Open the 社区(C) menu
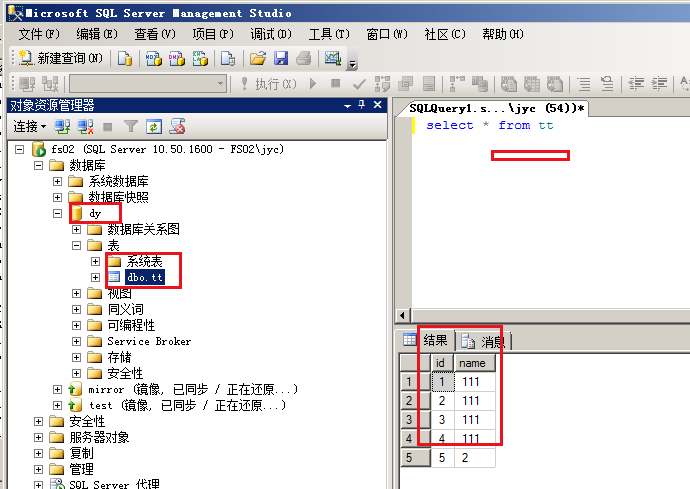Screen dimensions: 690x489 coord(445,34)
